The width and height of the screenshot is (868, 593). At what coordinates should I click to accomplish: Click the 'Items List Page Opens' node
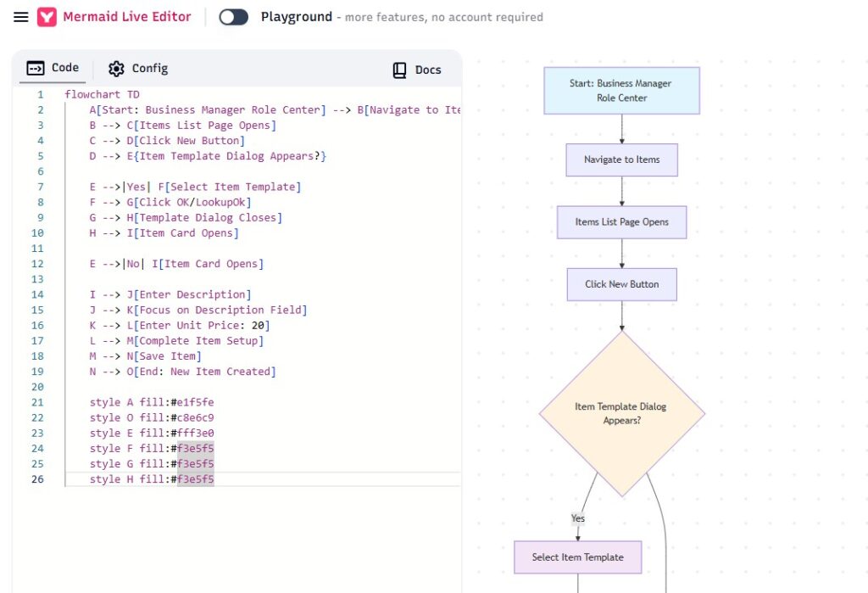621,222
